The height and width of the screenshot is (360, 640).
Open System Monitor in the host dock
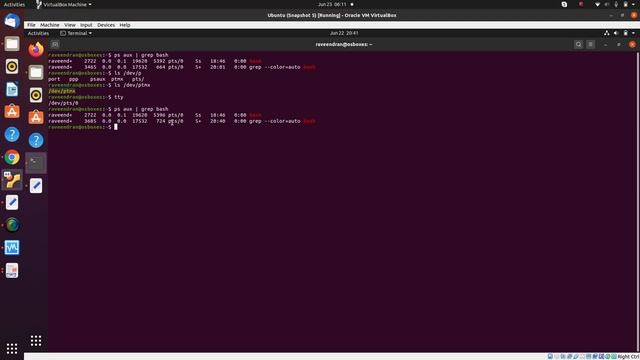(12, 247)
